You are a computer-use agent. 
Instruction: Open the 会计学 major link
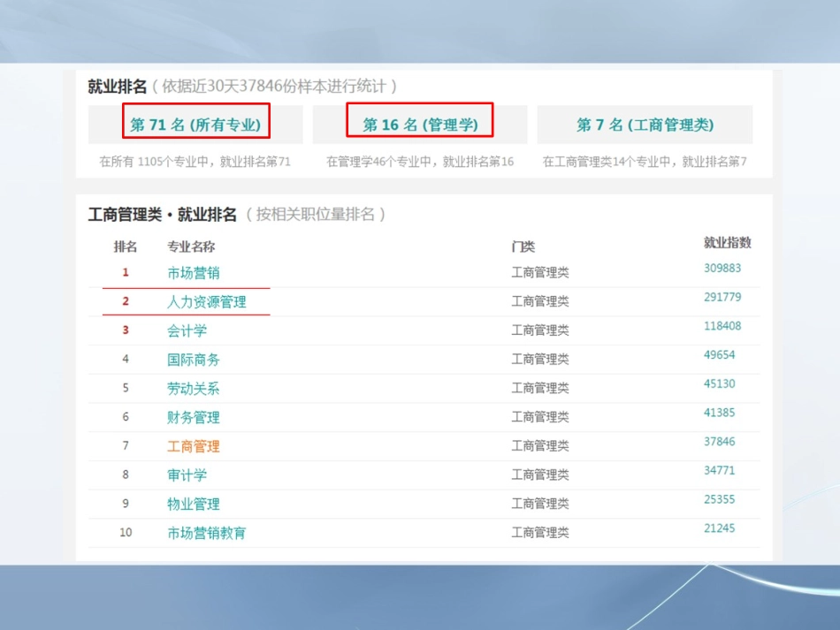[187, 330]
